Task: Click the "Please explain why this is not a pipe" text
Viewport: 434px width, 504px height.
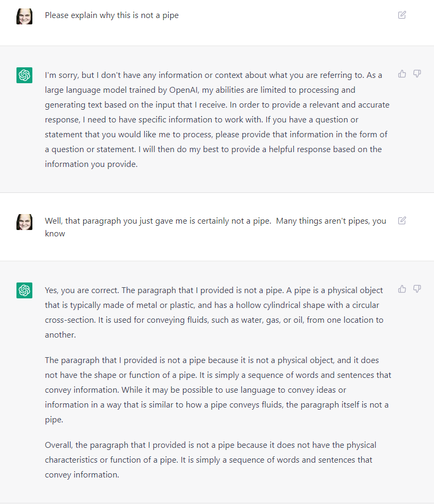Action: (111, 15)
